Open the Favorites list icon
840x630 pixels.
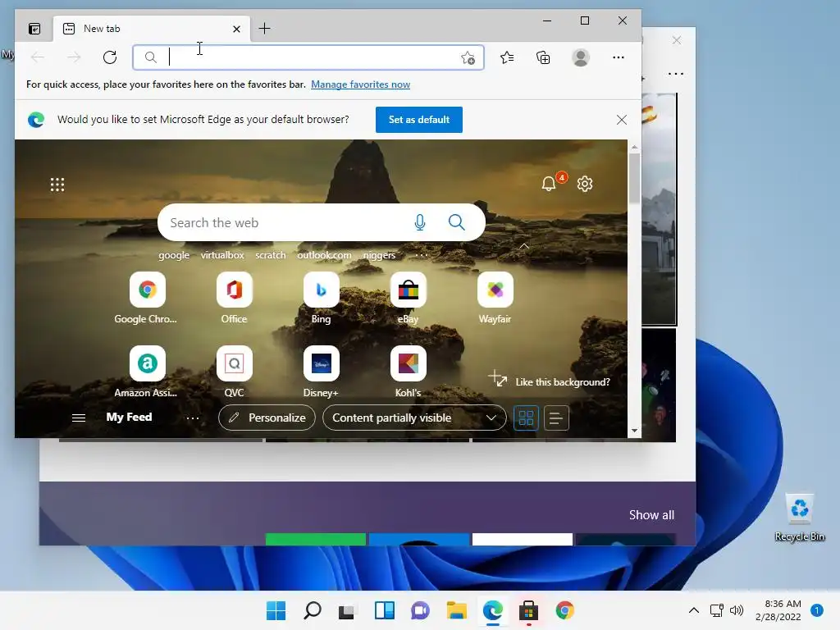point(507,57)
